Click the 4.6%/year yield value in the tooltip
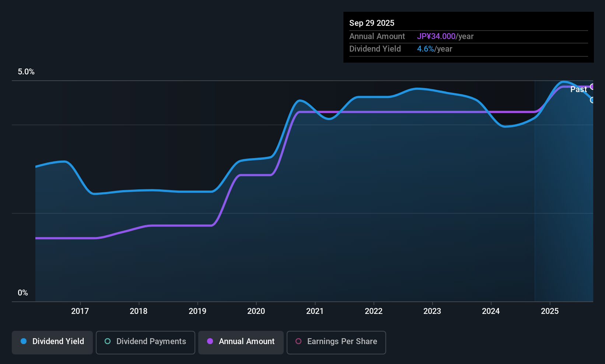This screenshot has height=364, width=605. 434,49
